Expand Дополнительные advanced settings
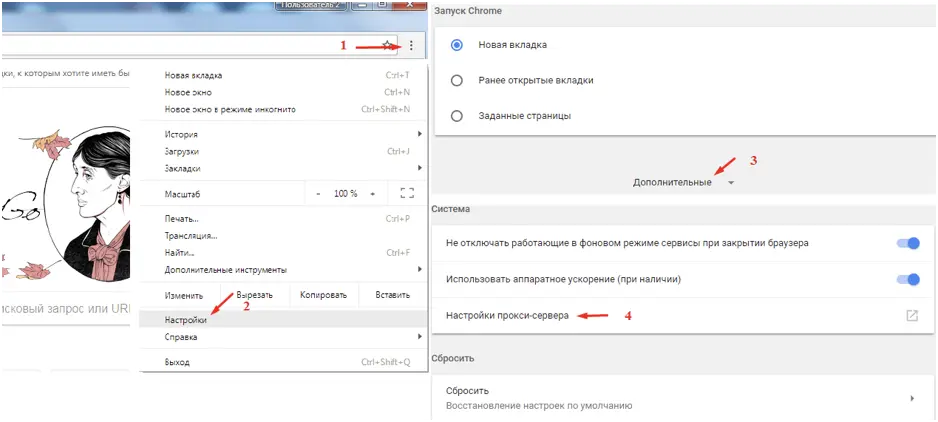The image size is (938, 422). click(683, 183)
